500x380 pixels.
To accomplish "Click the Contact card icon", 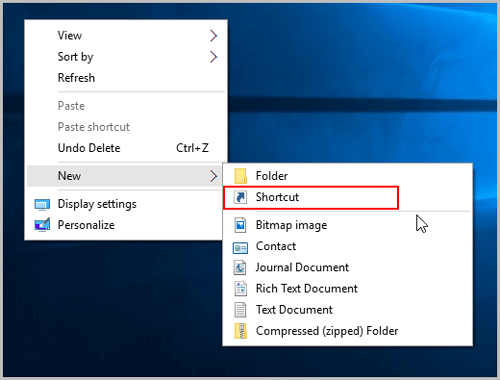I will pos(240,248).
